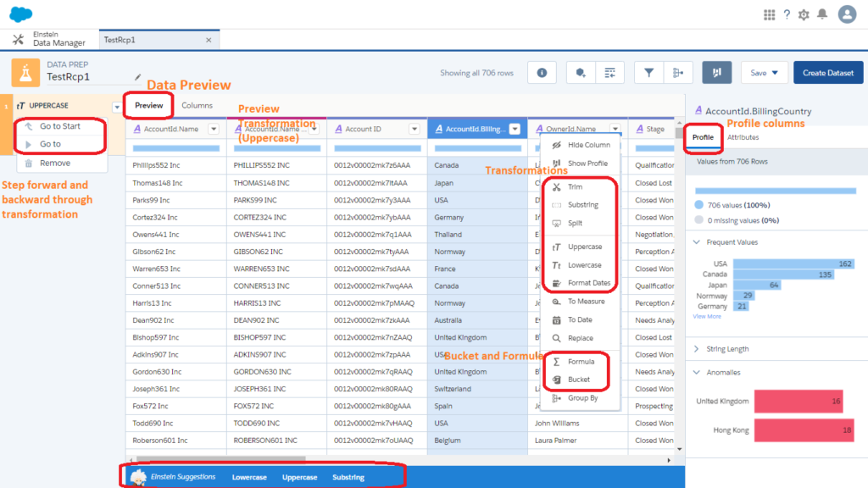Select Uppercase in column menu
Viewport: 868px width, 488px height.
point(581,247)
